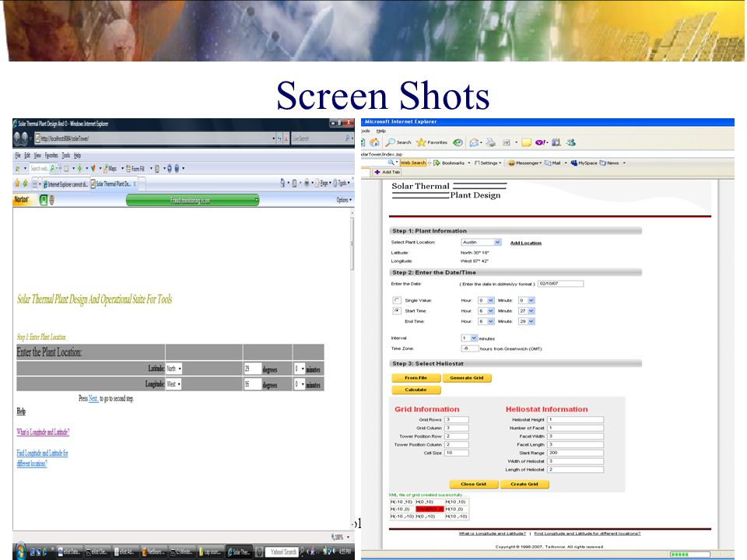
Task: Click the Next link in the left page
Action: click(93, 398)
